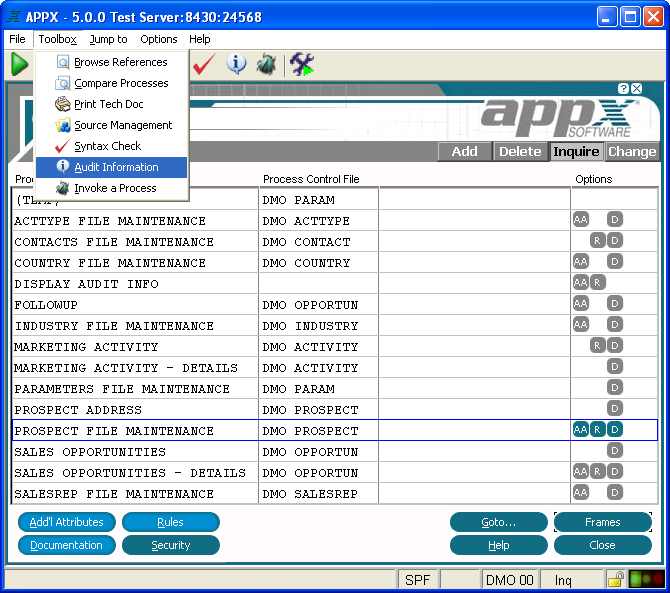Click the Rules button

170,522
